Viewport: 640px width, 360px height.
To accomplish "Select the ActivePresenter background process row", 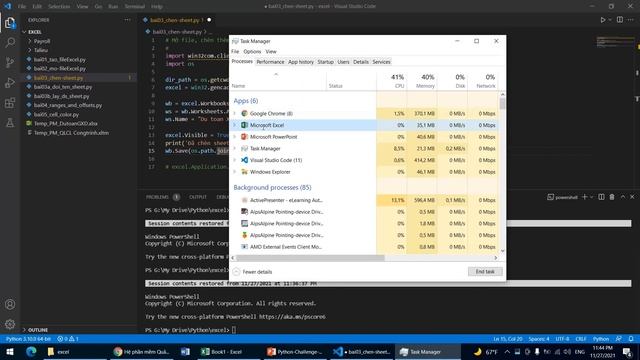I will pyautogui.click(x=364, y=200).
